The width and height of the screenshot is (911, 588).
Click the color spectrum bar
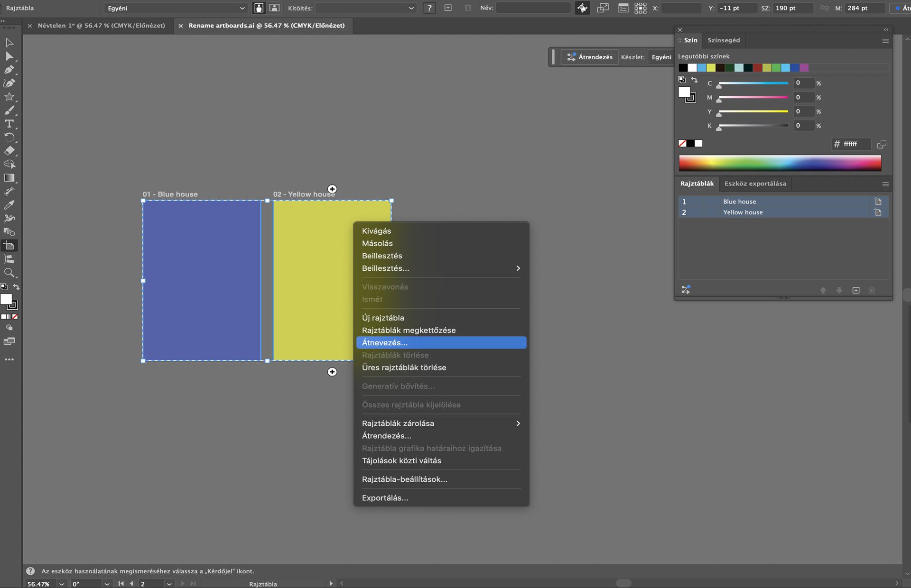[x=780, y=163]
